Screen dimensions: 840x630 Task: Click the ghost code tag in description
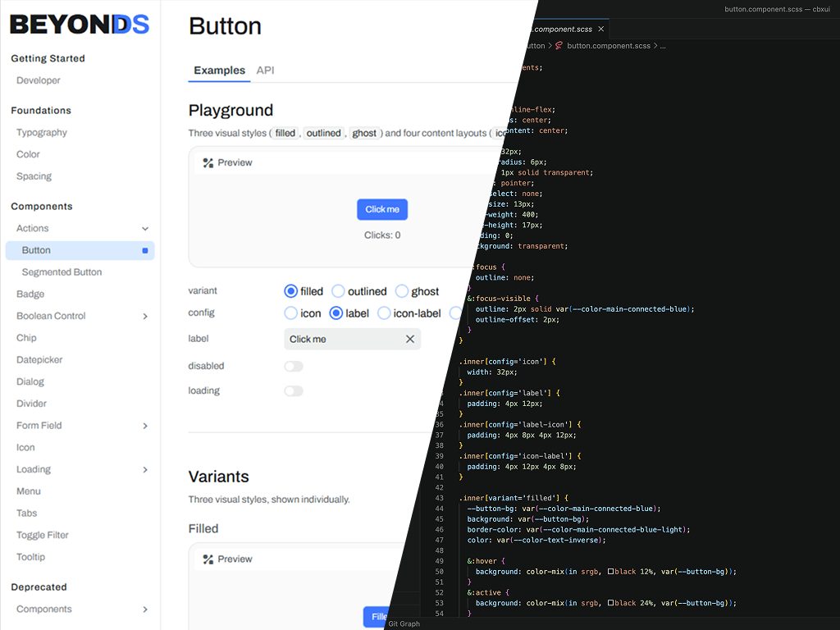(364, 133)
